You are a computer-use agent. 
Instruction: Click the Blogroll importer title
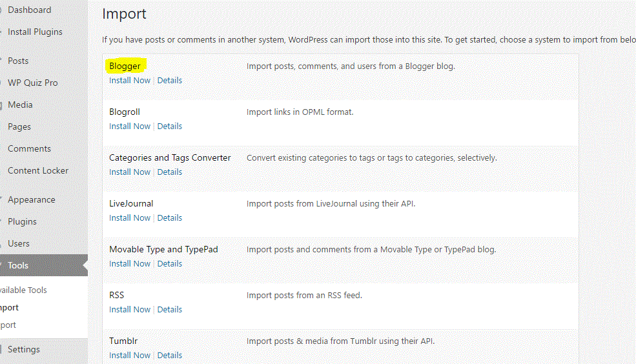[125, 112]
